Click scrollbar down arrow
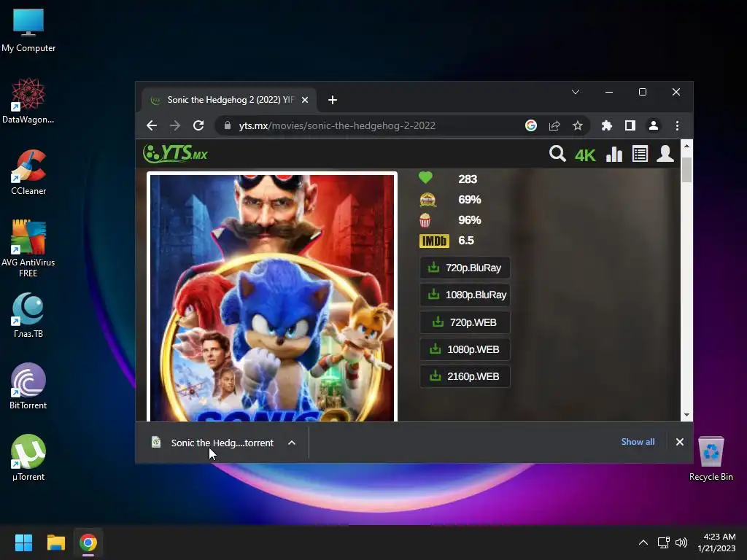The height and width of the screenshot is (560, 747). point(686,415)
